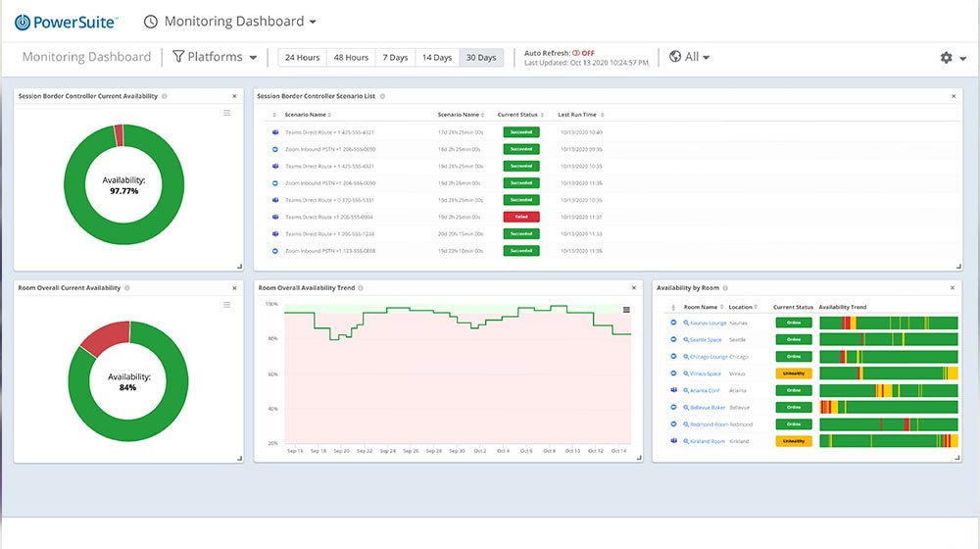Switch to the 48 Hours tab
The image size is (980, 549).
(x=351, y=58)
